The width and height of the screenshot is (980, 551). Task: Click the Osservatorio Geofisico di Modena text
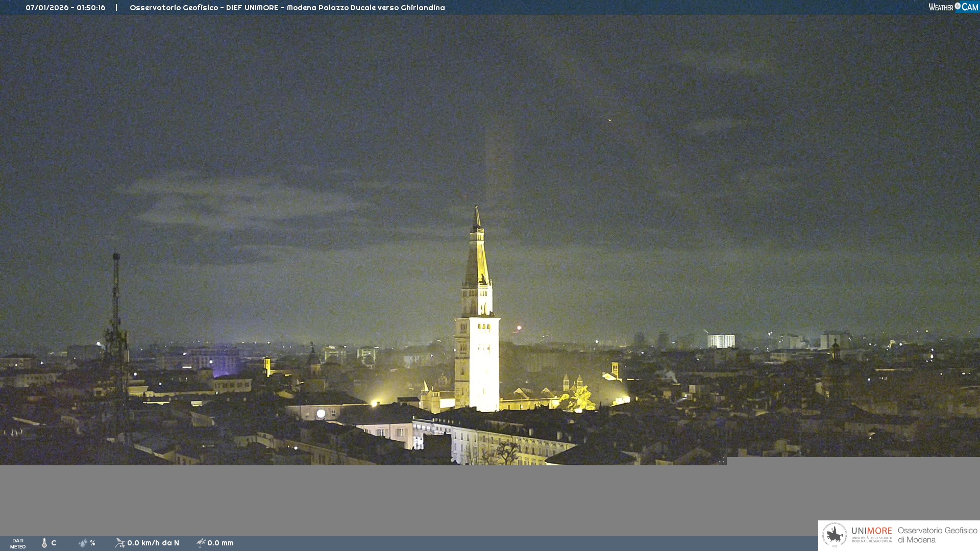[x=937, y=535]
